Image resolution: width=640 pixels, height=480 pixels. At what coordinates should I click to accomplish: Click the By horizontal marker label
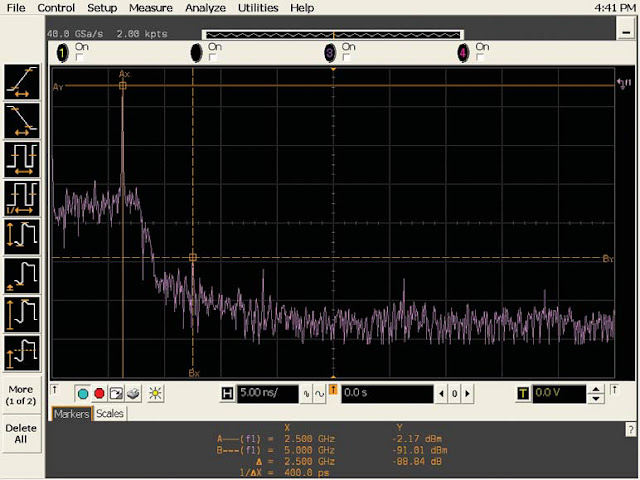(607, 258)
